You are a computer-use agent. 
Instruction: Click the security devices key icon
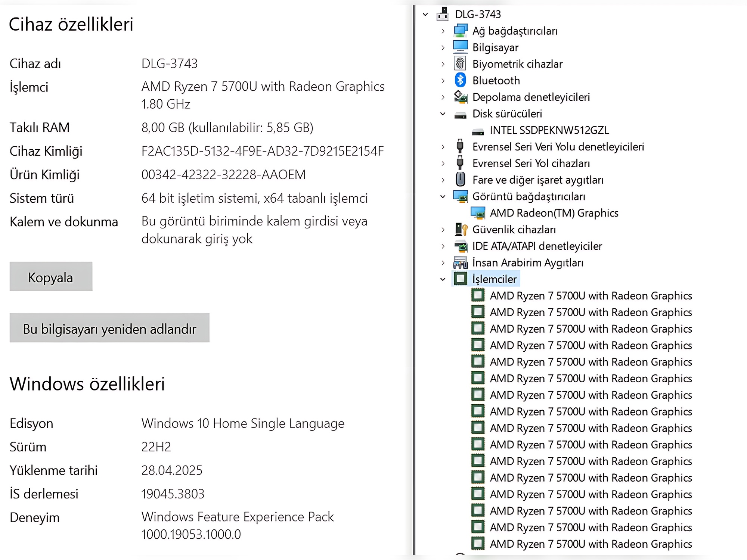(461, 229)
